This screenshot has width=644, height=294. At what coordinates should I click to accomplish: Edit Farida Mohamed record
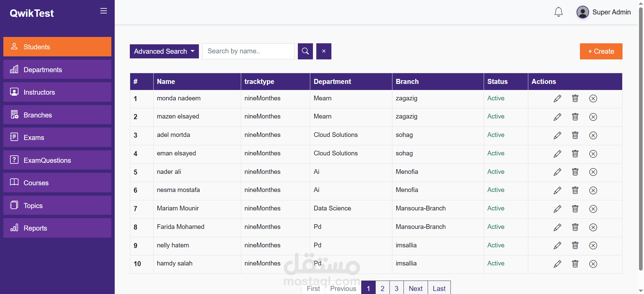click(557, 227)
